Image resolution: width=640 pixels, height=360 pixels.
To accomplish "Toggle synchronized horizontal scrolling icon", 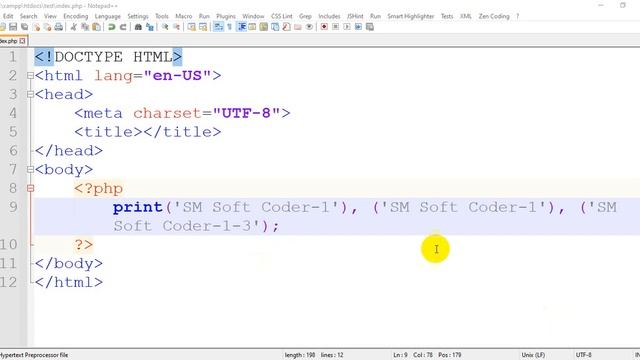I will (x=203, y=27).
